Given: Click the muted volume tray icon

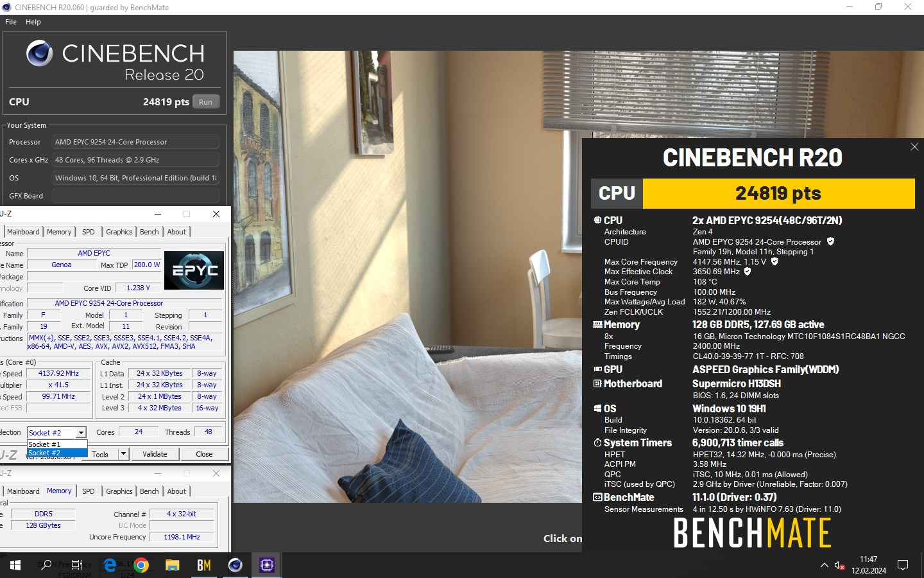Looking at the screenshot, I should (839, 565).
